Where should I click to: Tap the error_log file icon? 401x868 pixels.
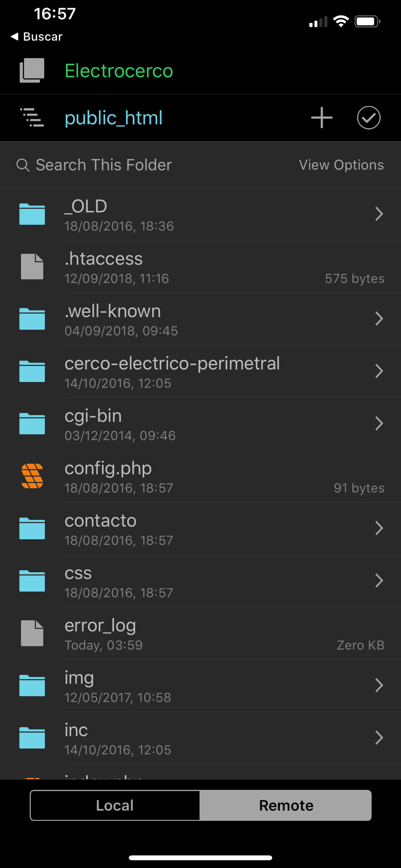click(x=32, y=633)
